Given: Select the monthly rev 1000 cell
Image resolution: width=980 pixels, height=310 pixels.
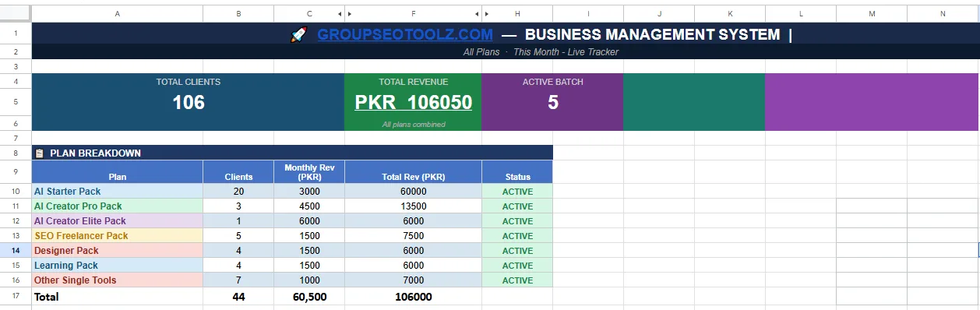Looking at the screenshot, I should (x=309, y=280).
